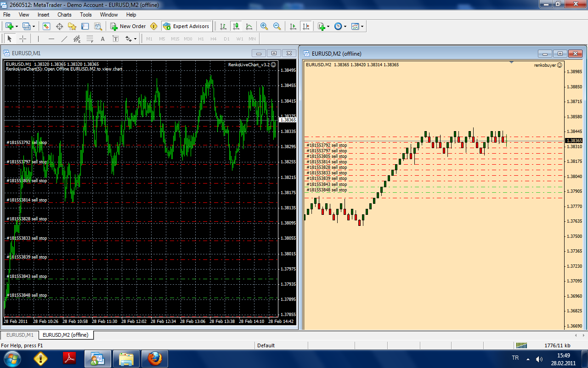Switch chart to candlesticks
Image resolution: width=588 pixels, height=368 pixels.
[x=236, y=26]
